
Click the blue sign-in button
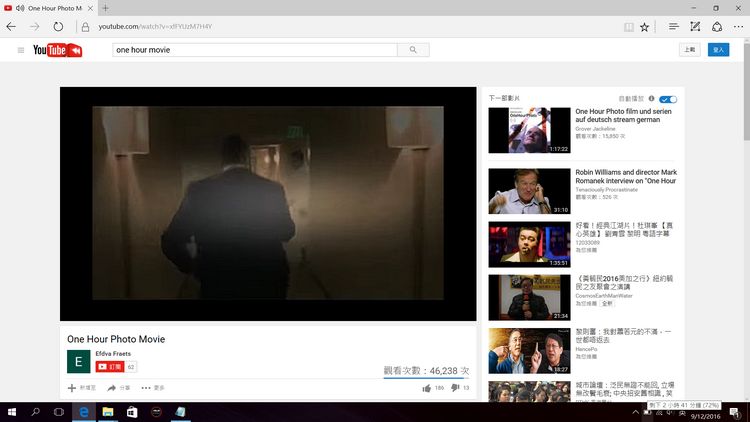click(x=718, y=50)
